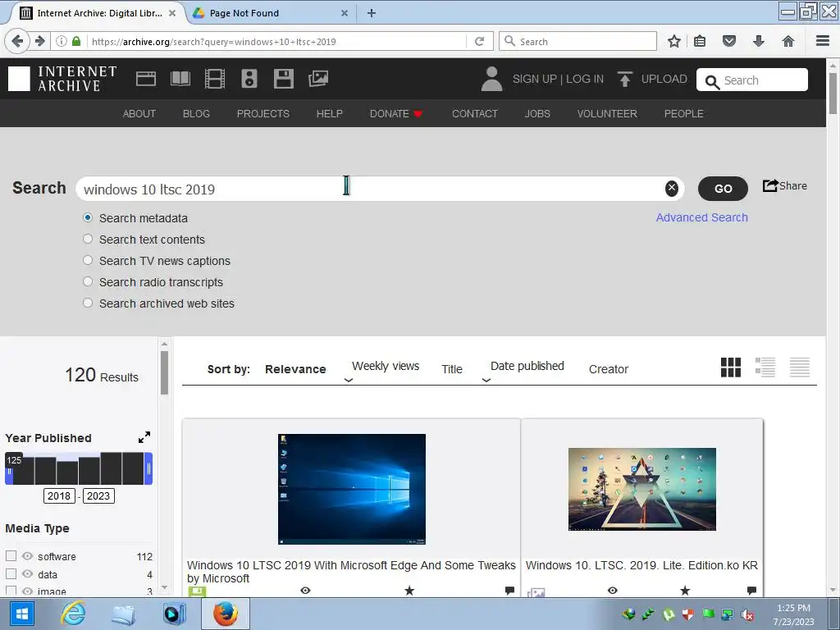Reload the page via refresh icon

click(479, 41)
